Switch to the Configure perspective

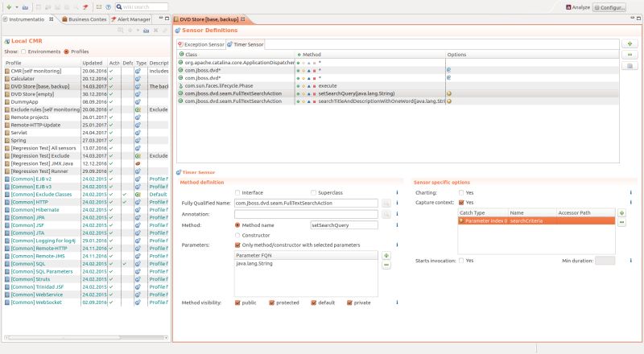point(609,7)
